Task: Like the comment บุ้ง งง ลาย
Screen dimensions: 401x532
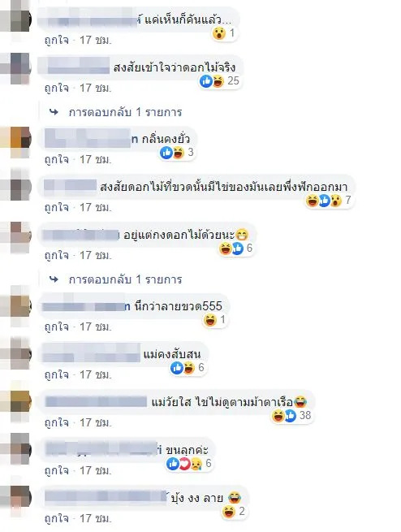Action: click(x=57, y=518)
